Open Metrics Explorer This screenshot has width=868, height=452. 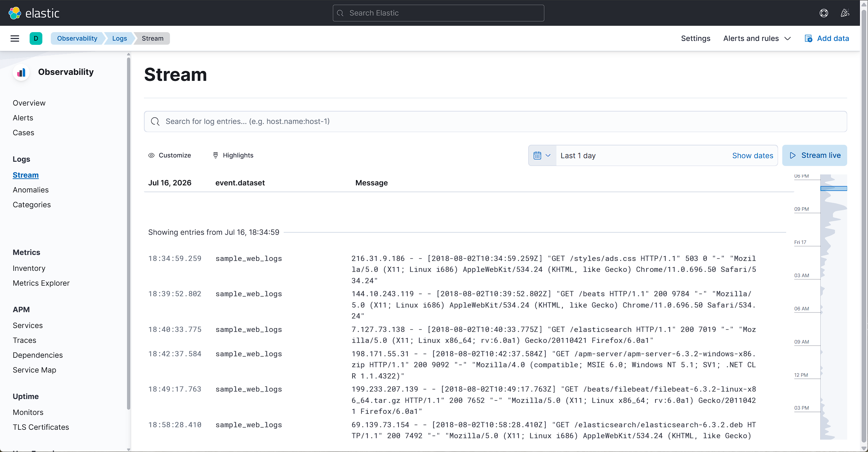click(x=41, y=283)
